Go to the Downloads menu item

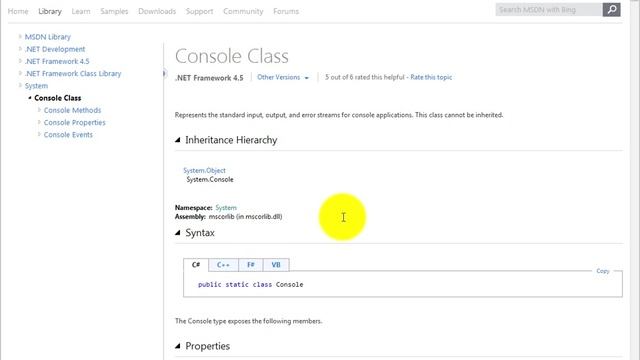[157, 11]
